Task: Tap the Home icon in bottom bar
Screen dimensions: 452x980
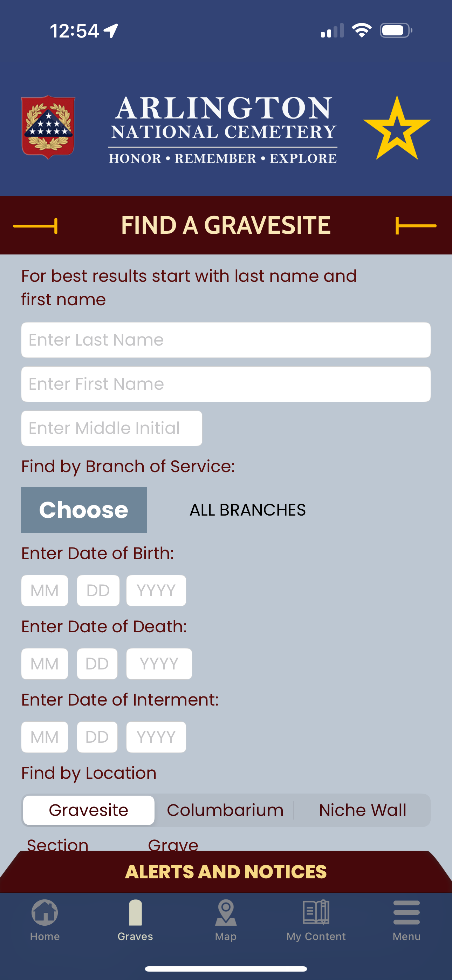Action: 45,913
